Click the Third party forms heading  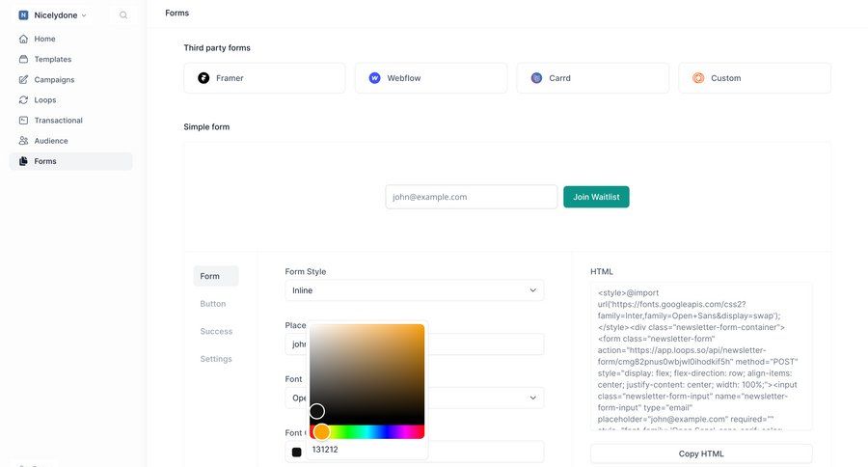pos(217,47)
